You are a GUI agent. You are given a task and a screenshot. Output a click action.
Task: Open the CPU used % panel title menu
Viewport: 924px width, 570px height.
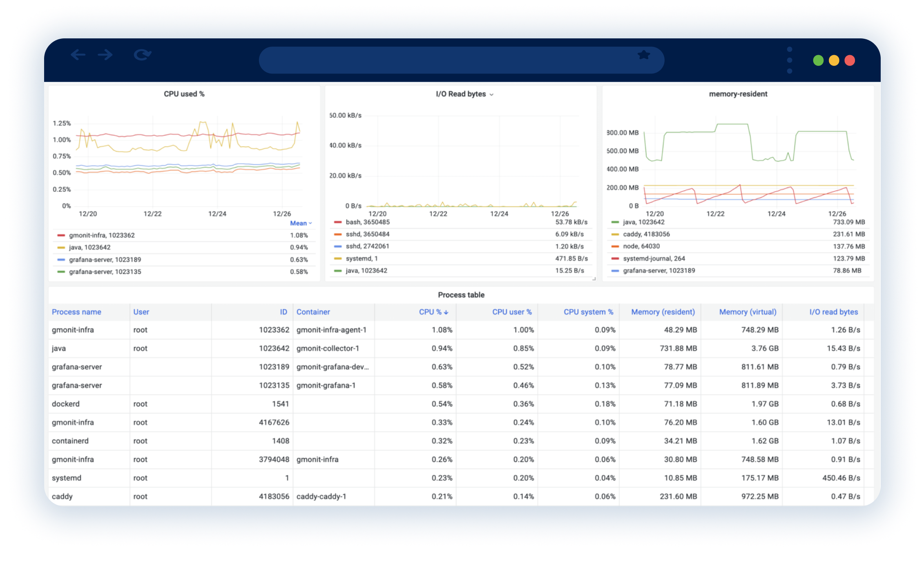coord(184,94)
